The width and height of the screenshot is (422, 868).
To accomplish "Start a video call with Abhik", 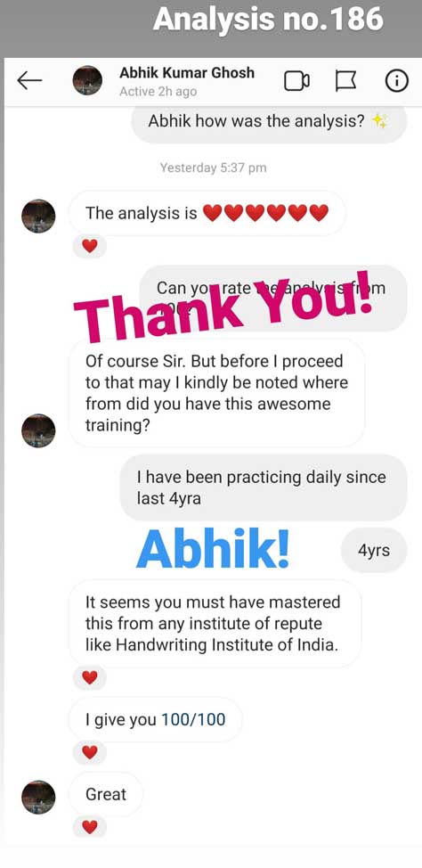I will point(297,81).
